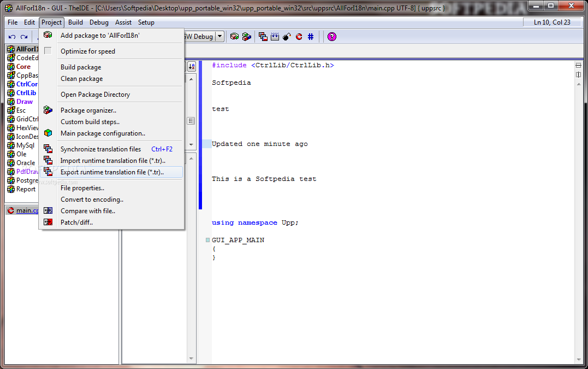The width and height of the screenshot is (588, 369).
Task: Click icon beside Add package menu entry
Action: click(47, 35)
